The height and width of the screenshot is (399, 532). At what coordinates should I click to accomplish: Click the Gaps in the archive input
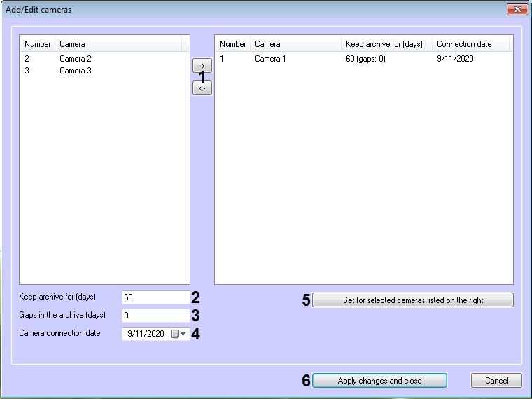pyautogui.click(x=155, y=316)
